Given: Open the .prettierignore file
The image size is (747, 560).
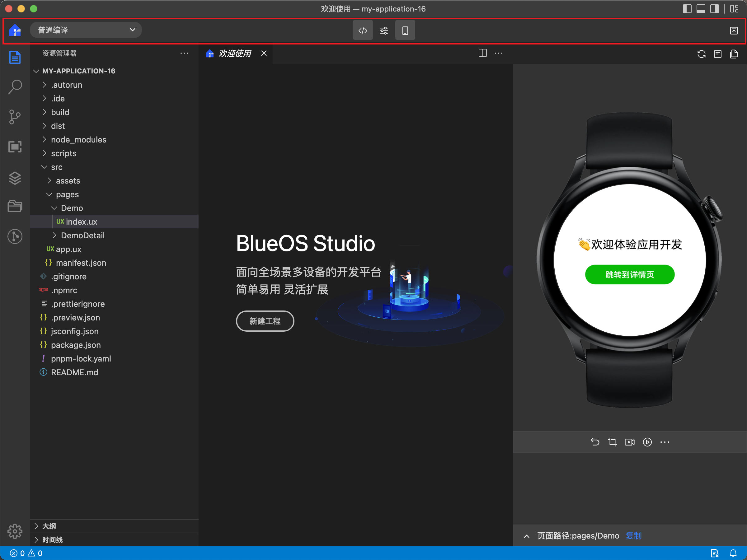Looking at the screenshot, I should [x=114, y=304].
